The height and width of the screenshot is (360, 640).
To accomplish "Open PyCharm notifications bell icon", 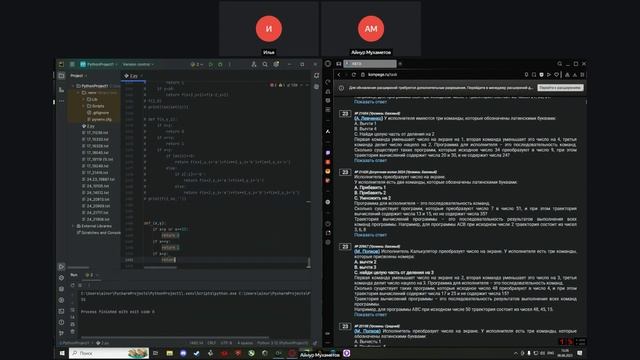I will tap(316, 76).
